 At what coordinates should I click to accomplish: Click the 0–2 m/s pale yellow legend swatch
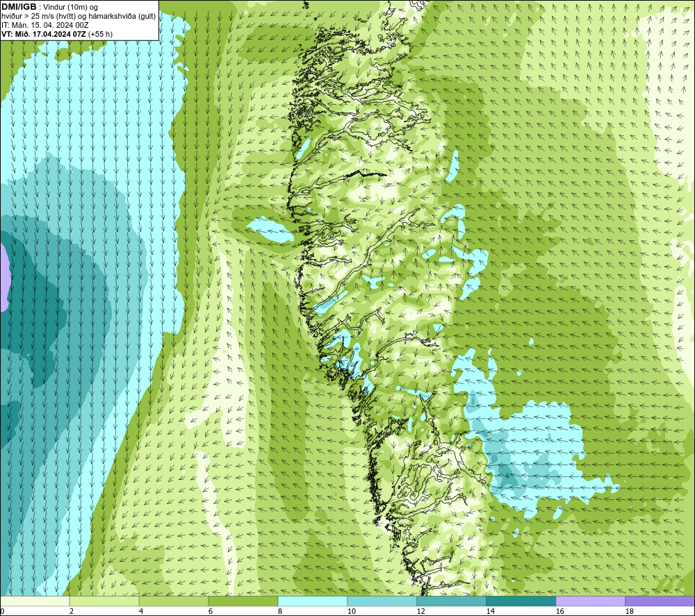(35, 601)
